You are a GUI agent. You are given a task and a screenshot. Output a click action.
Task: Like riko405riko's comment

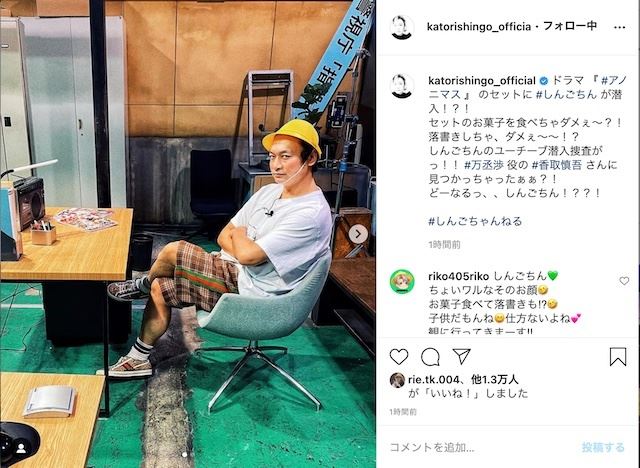coord(624,281)
